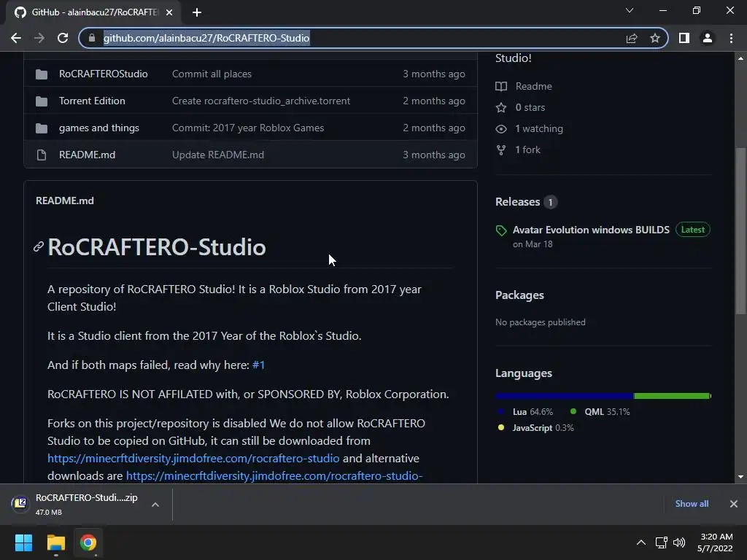The image size is (747, 560).
Task: Open the Torrent Edition folder name
Action: (92, 101)
